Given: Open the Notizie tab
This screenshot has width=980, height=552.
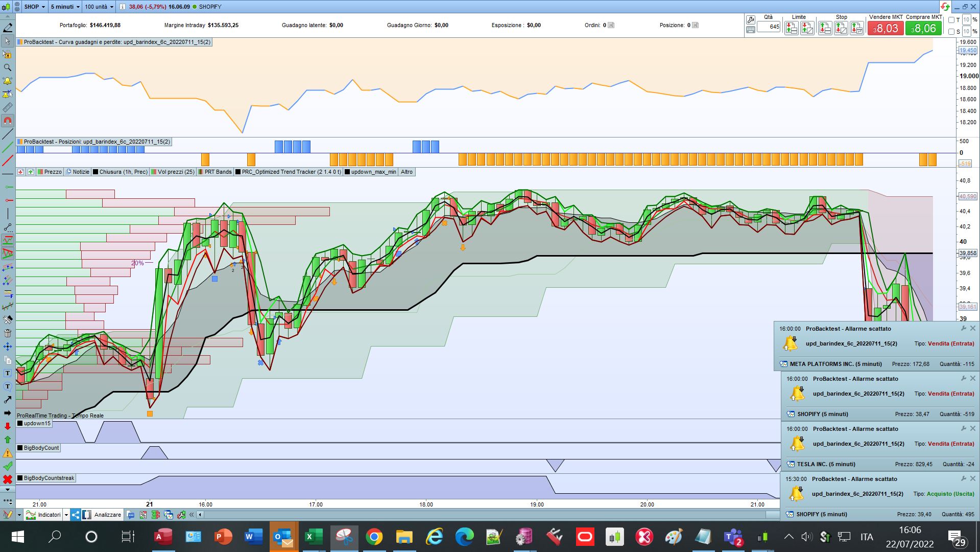Looking at the screenshot, I should [x=78, y=172].
